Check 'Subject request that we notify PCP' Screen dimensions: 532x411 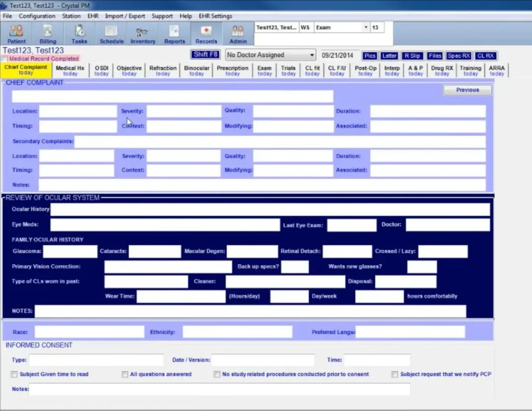tap(395, 374)
